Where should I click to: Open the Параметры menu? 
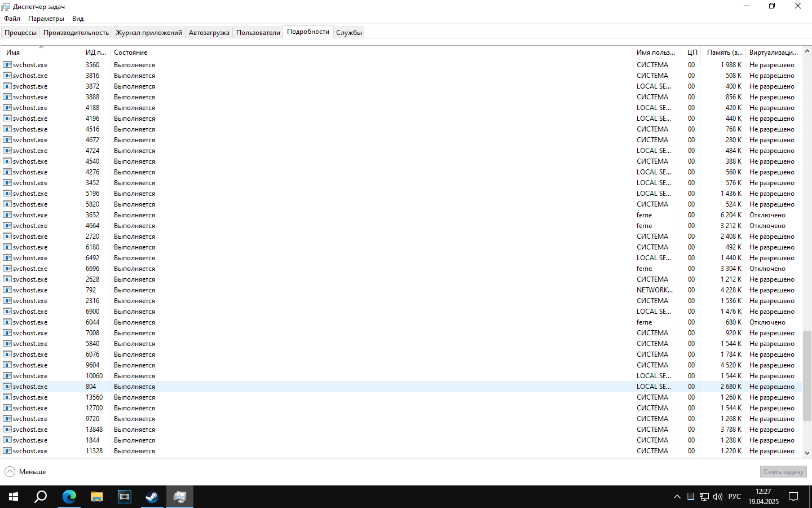point(46,19)
